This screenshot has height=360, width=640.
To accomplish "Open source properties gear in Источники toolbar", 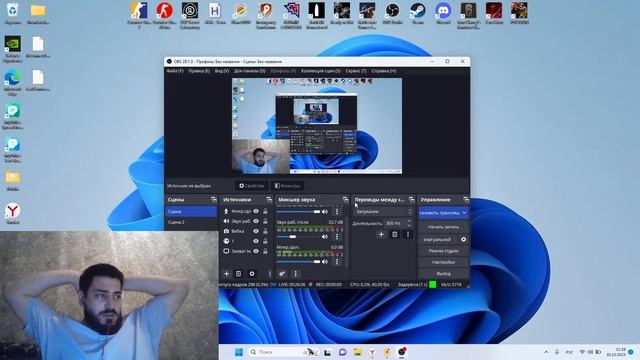I will pyautogui.click(x=252, y=273).
